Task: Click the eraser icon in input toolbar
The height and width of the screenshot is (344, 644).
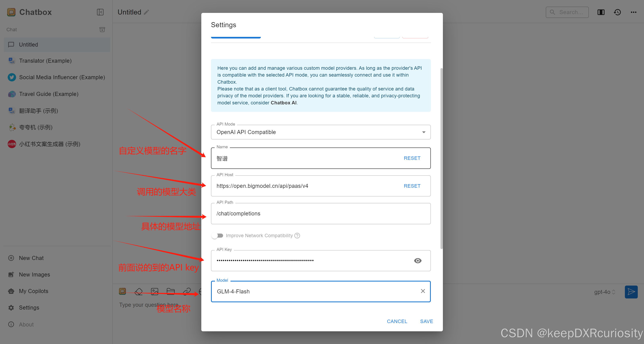Action: pyautogui.click(x=139, y=291)
